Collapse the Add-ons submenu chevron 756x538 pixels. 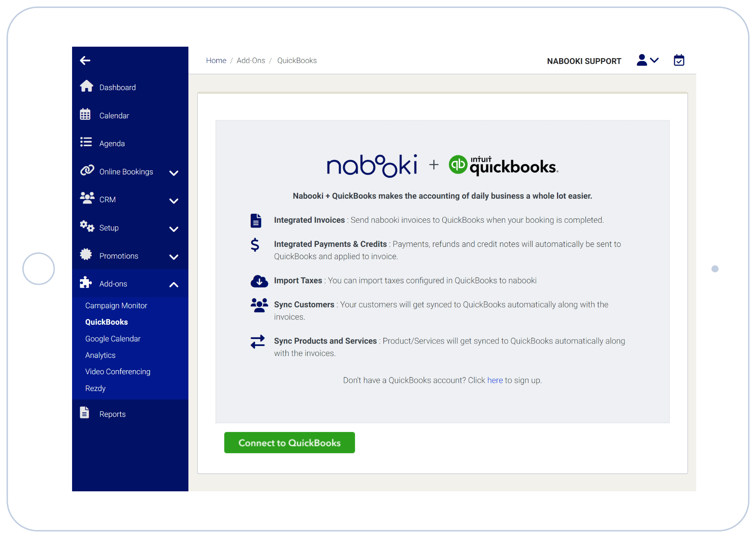point(174,285)
